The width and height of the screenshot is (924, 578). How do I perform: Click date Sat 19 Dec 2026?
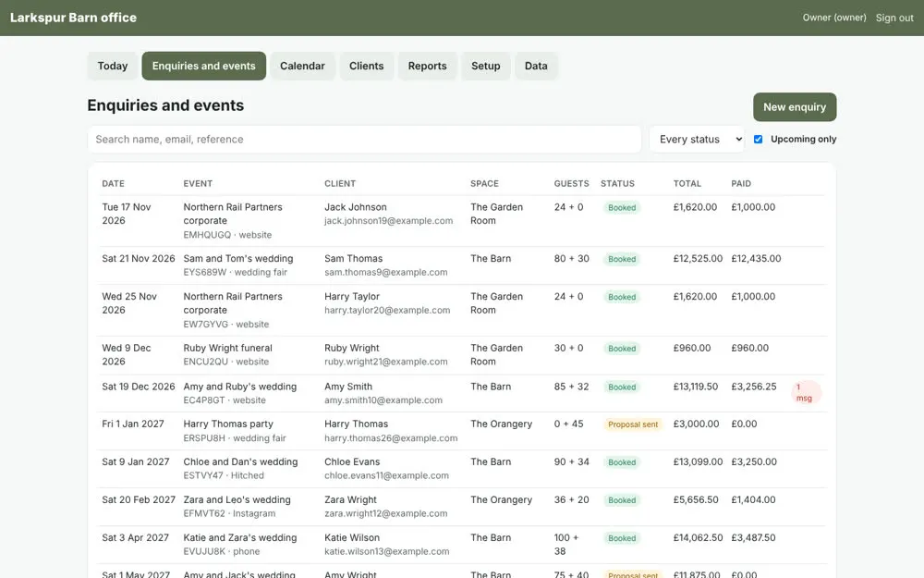(x=139, y=387)
